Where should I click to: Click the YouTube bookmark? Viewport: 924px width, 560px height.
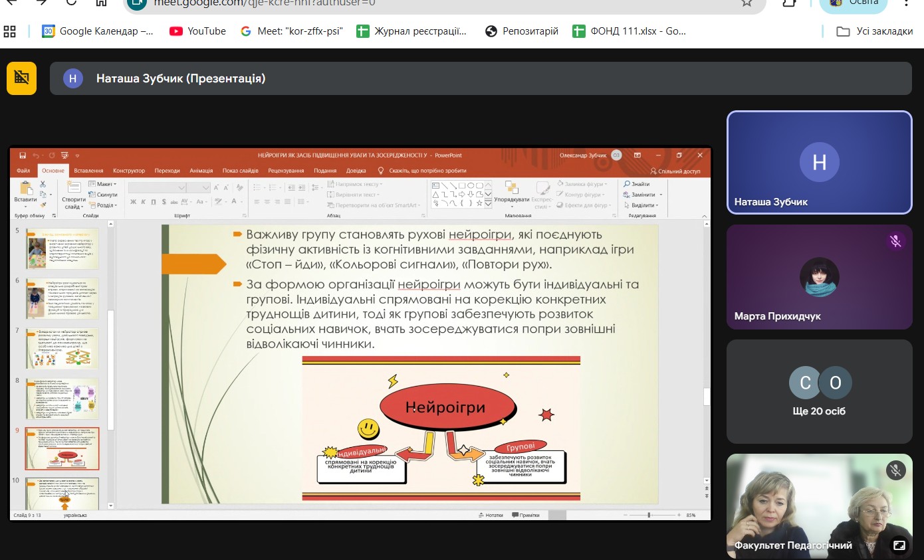197,31
